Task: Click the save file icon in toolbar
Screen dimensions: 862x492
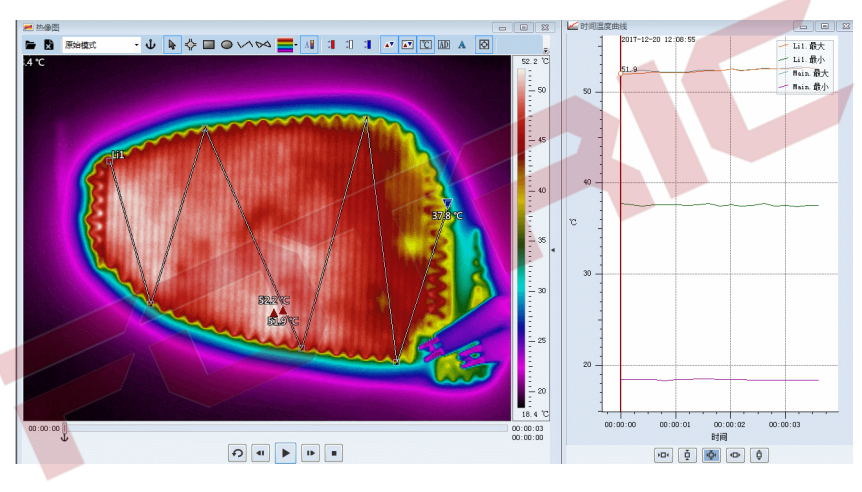Action: 48,45
